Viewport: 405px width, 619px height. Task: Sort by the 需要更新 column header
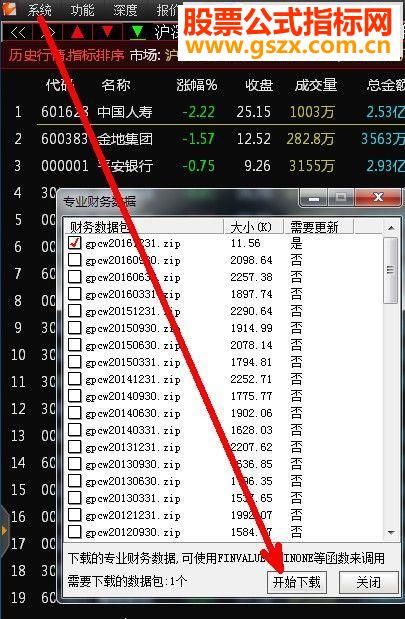click(319, 227)
